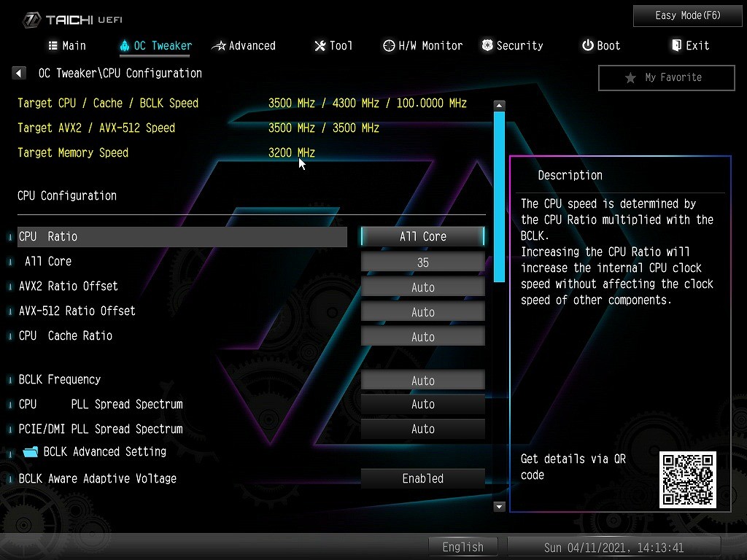This screenshot has width=747, height=560.
Task: Click the date and time display
Action: click(614, 548)
